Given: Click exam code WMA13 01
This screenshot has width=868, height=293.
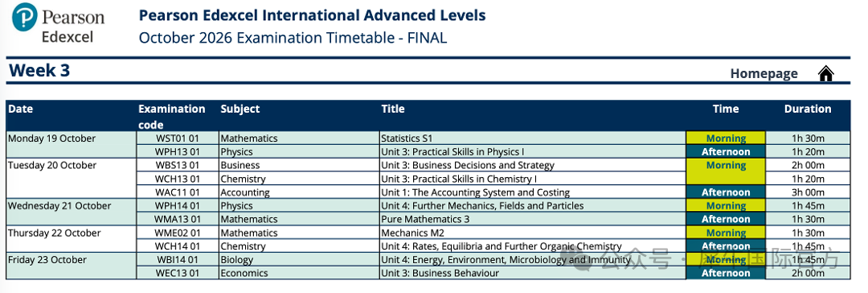Looking at the screenshot, I should click(x=177, y=219).
